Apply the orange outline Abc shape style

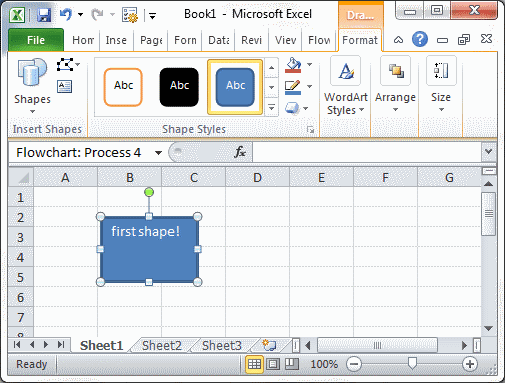[x=123, y=87]
